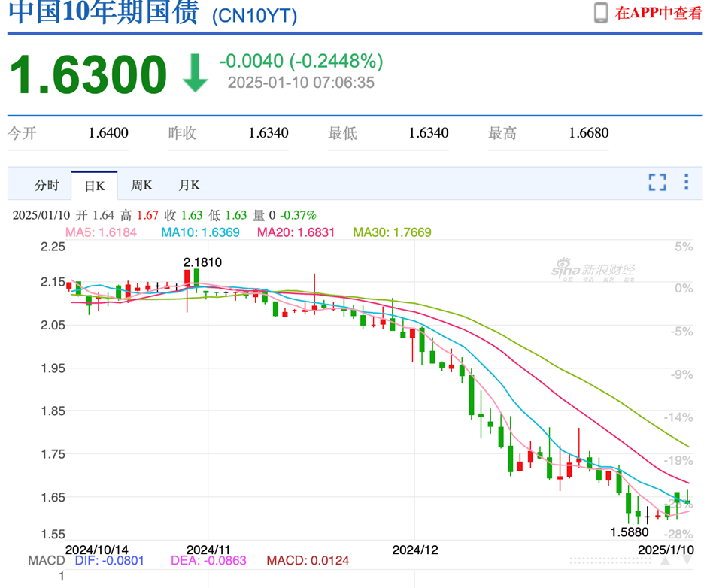
Task: Switch to the 分时 tab
Action: pyautogui.click(x=47, y=185)
